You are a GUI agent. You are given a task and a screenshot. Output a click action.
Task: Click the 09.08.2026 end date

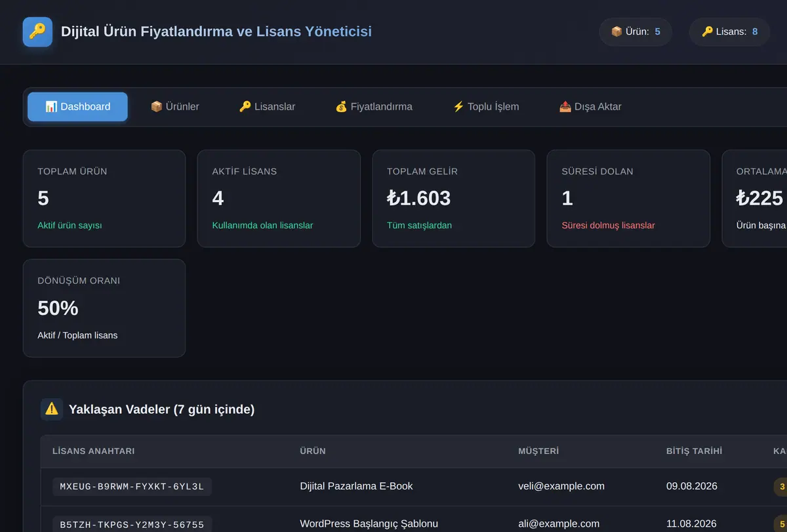coord(692,486)
